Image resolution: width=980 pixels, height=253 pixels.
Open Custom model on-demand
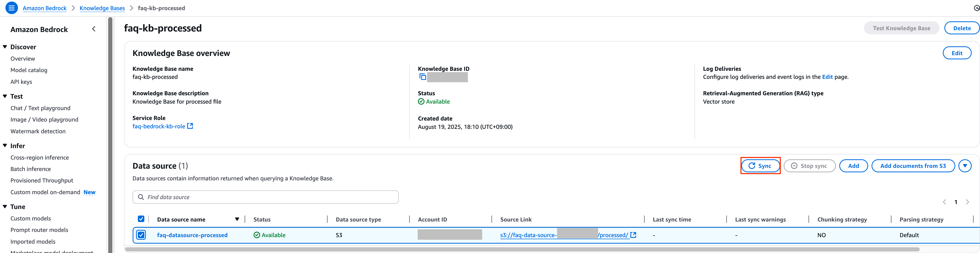tap(45, 192)
